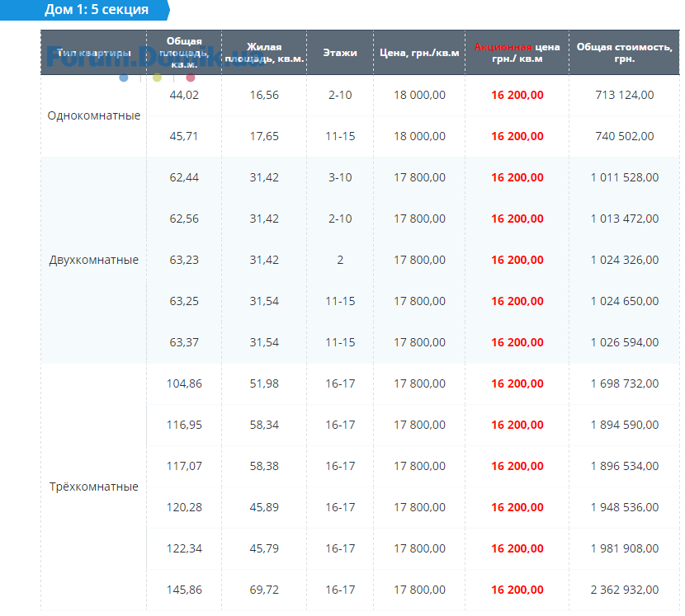Click total cost 1 026 594,00

624,342
